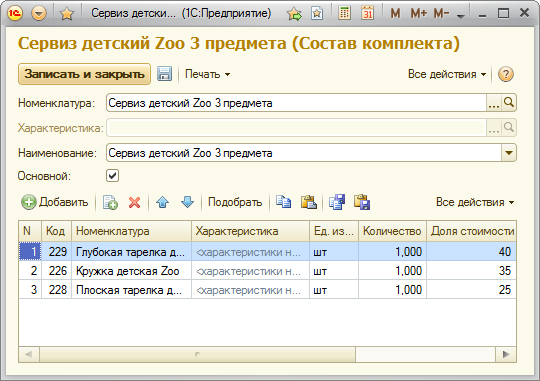Click magnifier icon in Номенклатура field
The image size is (540, 381).
509,103
